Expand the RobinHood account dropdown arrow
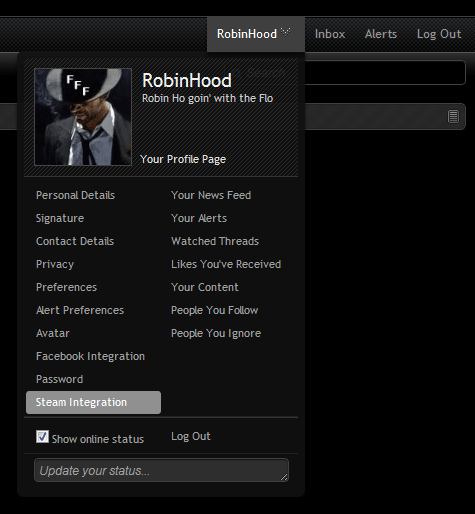 click(285, 32)
